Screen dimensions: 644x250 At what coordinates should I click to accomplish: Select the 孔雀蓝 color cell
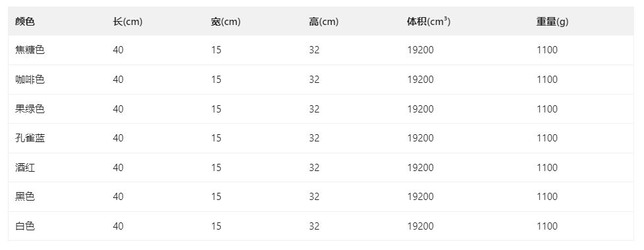coord(30,138)
